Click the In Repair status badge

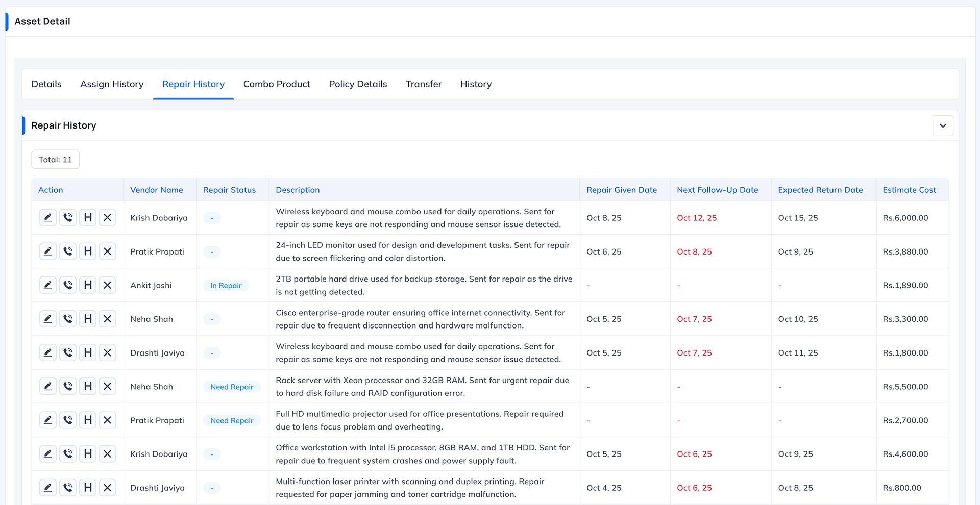coord(226,286)
